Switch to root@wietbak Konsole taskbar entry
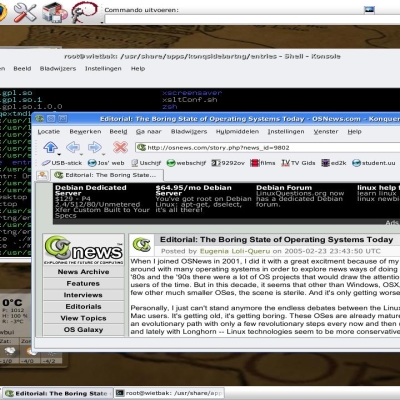 (169, 393)
